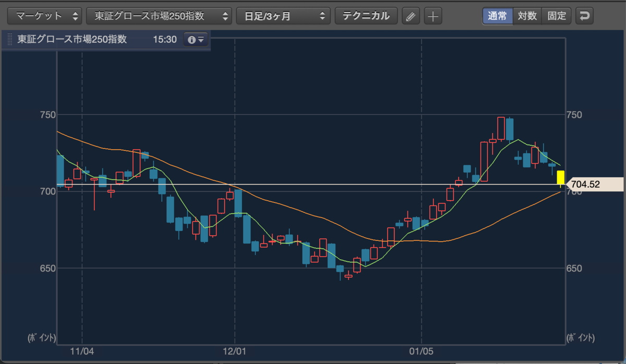The height and width of the screenshot is (364, 626).
Task: Open the テクニカル indicators button
Action: [366, 16]
